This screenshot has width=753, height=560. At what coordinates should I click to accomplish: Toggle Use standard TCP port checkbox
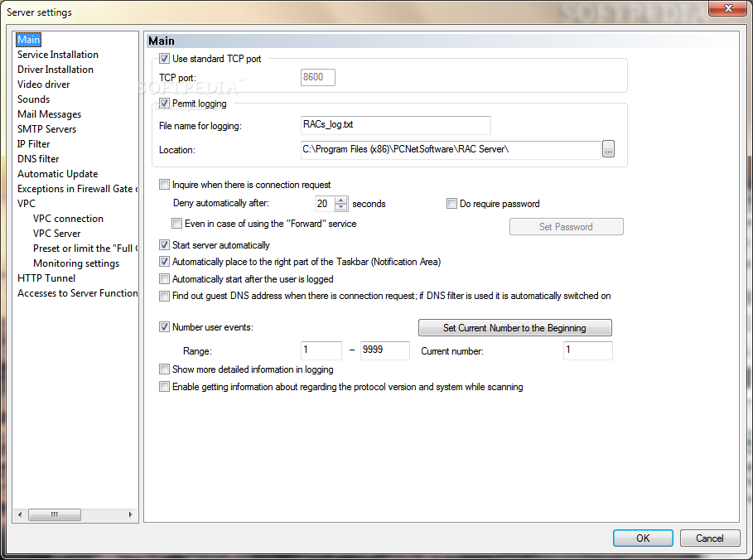[164, 59]
